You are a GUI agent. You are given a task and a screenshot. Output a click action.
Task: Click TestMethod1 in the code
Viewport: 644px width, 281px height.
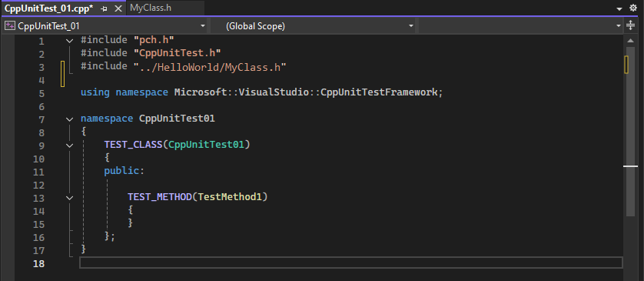pos(230,198)
